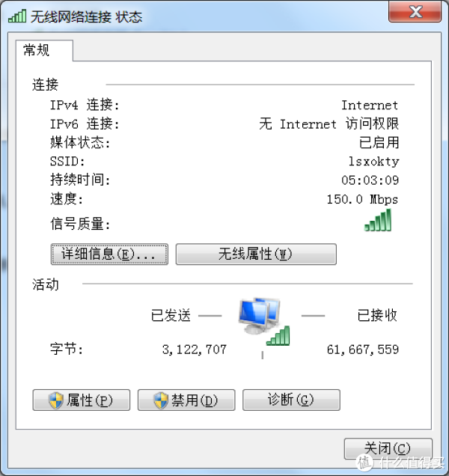
Task: Click the wireless signal icon in title bar
Action: pyautogui.click(x=17, y=16)
